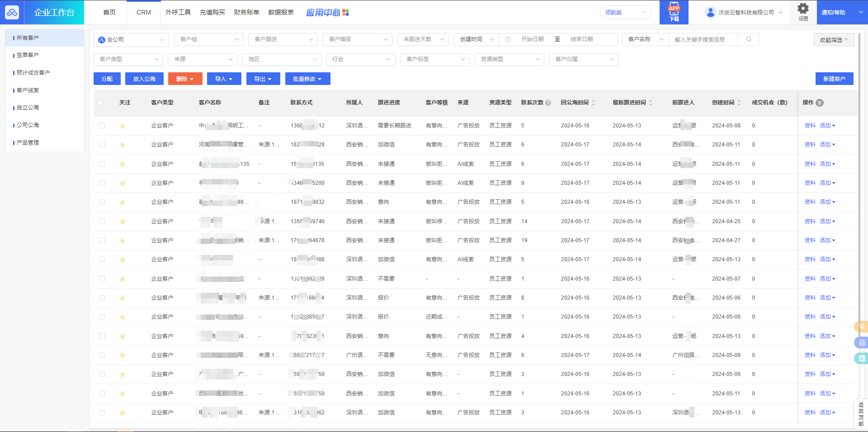
Task: Click the cloud logo icon at top left
Action: point(12,12)
